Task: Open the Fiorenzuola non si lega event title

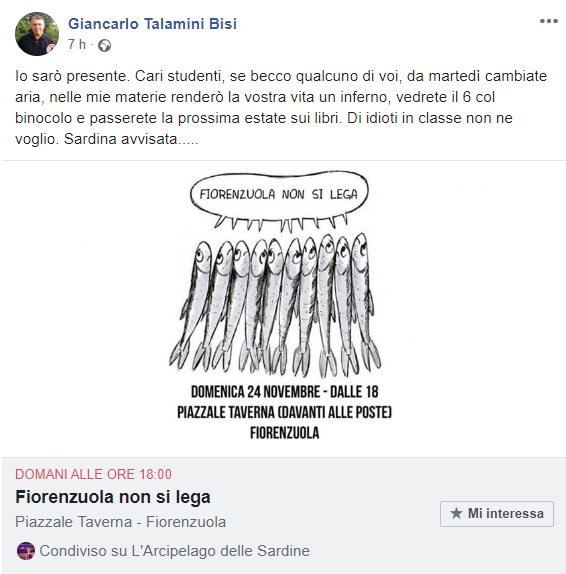Action: (113, 497)
